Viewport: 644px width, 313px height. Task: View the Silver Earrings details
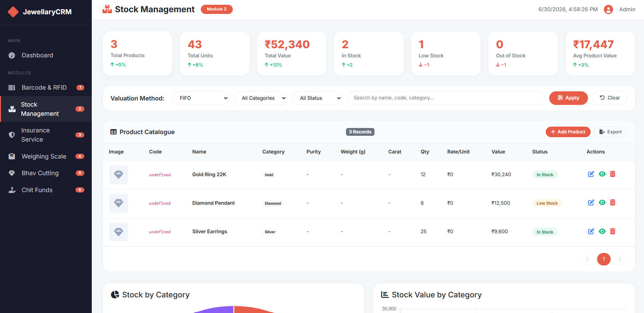(602, 232)
